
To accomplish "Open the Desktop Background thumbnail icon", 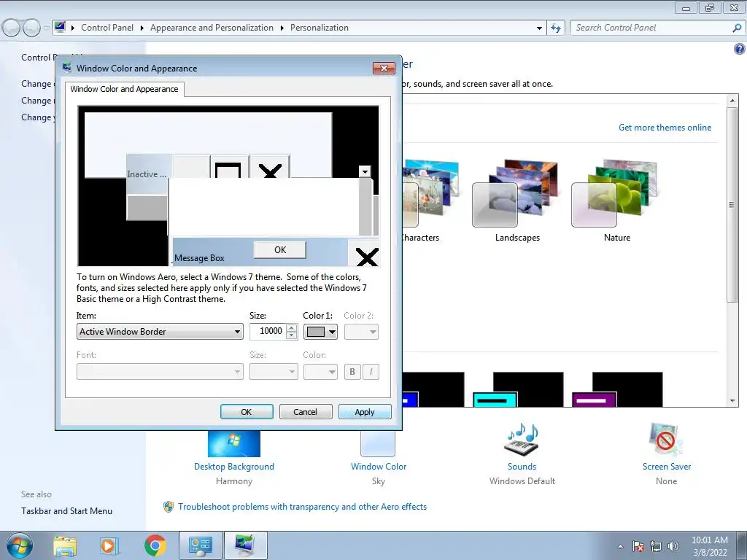I will (x=234, y=443).
